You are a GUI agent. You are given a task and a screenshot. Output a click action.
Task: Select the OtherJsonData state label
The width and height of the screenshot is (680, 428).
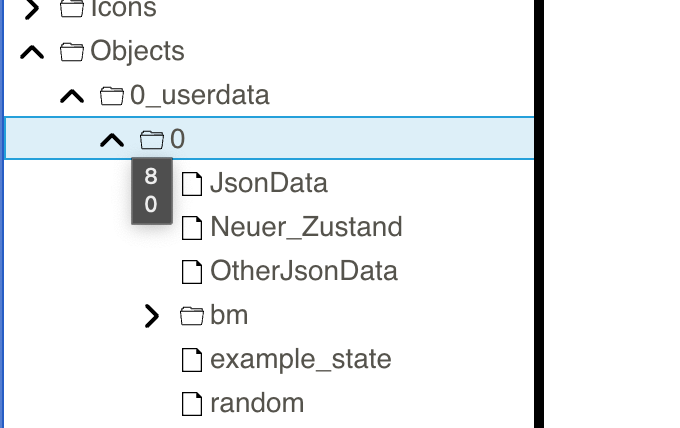click(x=303, y=272)
